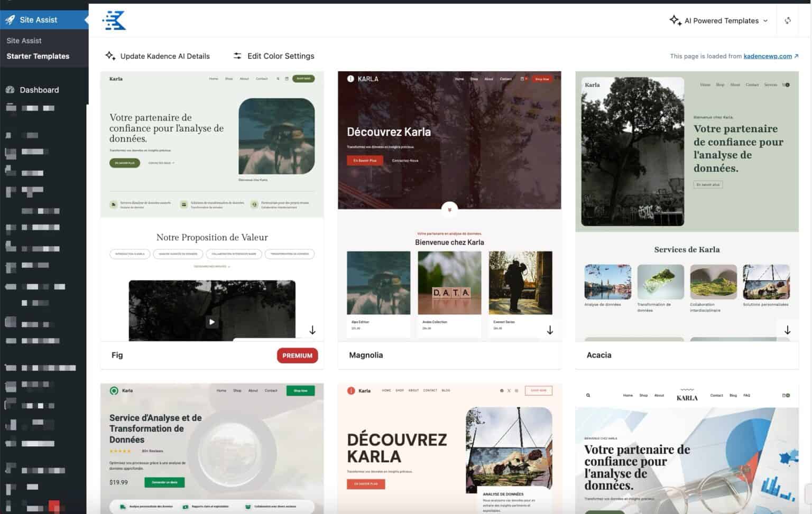Click Edit Color Settings
The height and width of the screenshot is (514, 812).
(281, 55)
